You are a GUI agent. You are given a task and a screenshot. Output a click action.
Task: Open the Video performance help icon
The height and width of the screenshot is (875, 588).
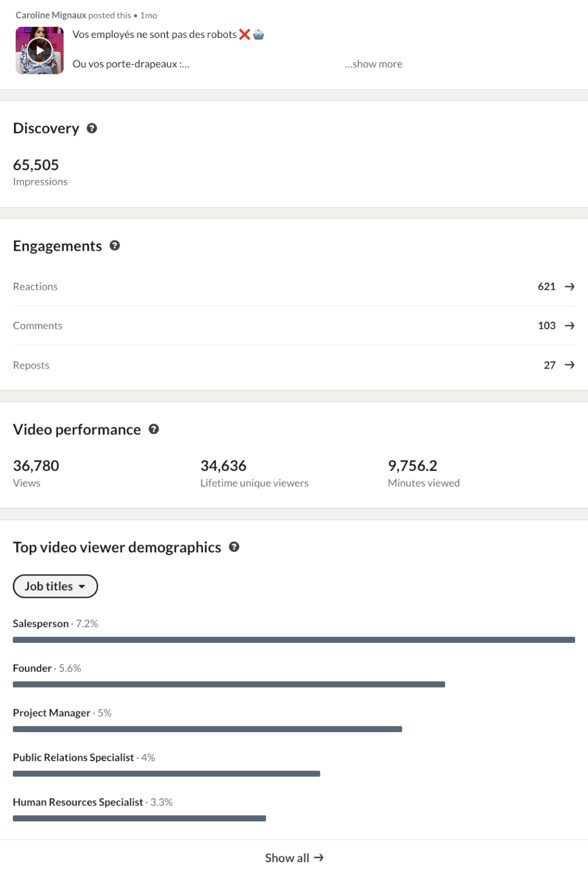(153, 429)
